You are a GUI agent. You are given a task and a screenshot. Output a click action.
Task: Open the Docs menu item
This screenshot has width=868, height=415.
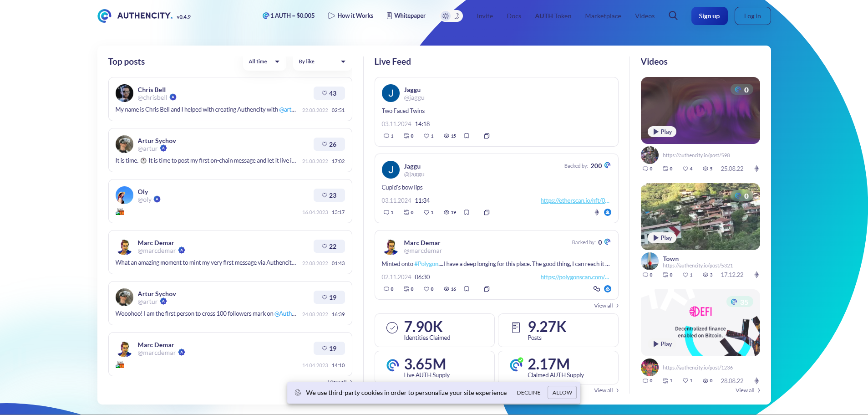[514, 16]
